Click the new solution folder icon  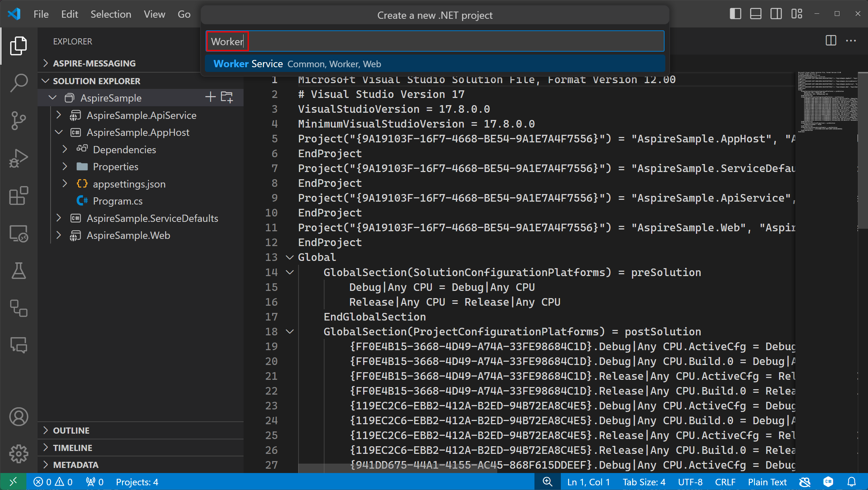(x=227, y=97)
